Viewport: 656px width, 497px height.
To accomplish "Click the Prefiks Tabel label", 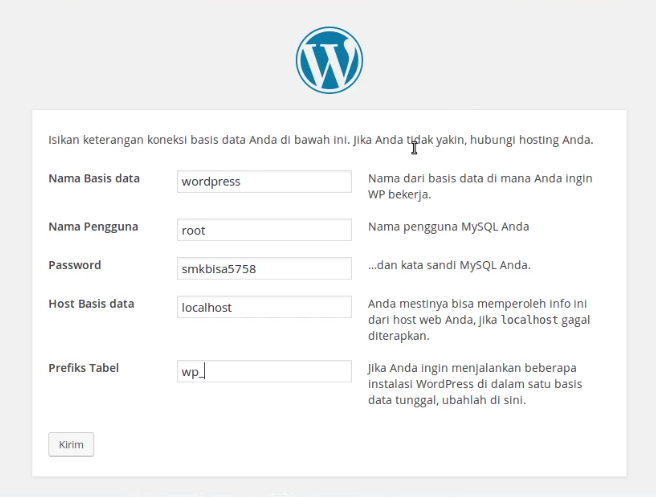I will click(x=84, y=368).
